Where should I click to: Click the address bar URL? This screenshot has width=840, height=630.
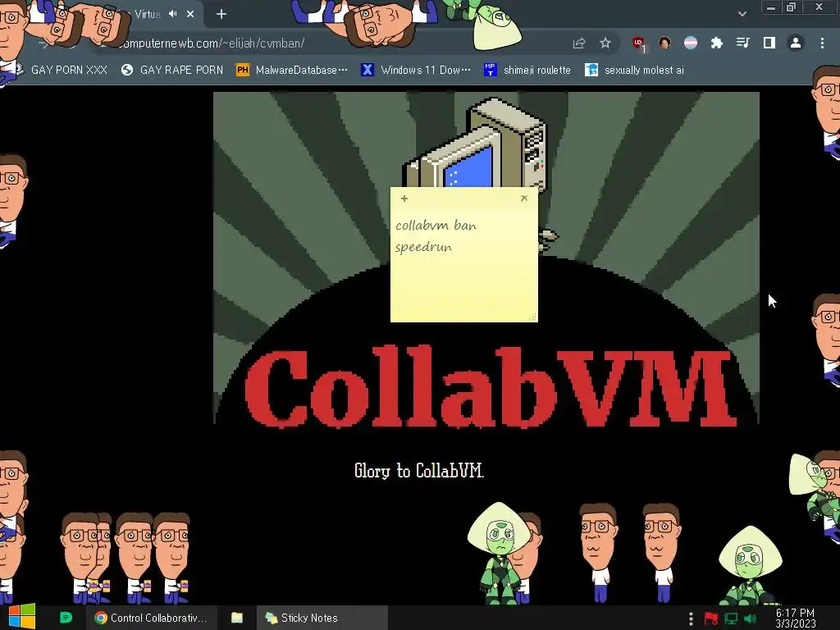(212, 43)
